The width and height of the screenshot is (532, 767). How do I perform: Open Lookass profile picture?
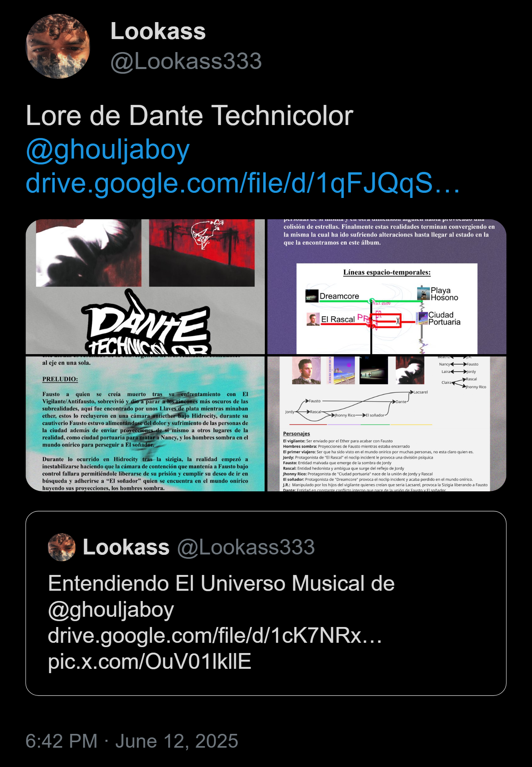[58, 46]
